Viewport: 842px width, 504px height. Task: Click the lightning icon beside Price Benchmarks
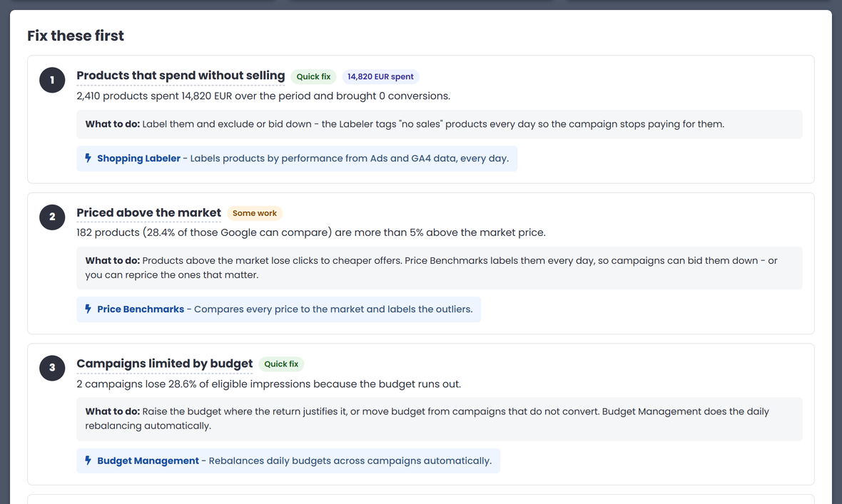click(x=88, y=309)
